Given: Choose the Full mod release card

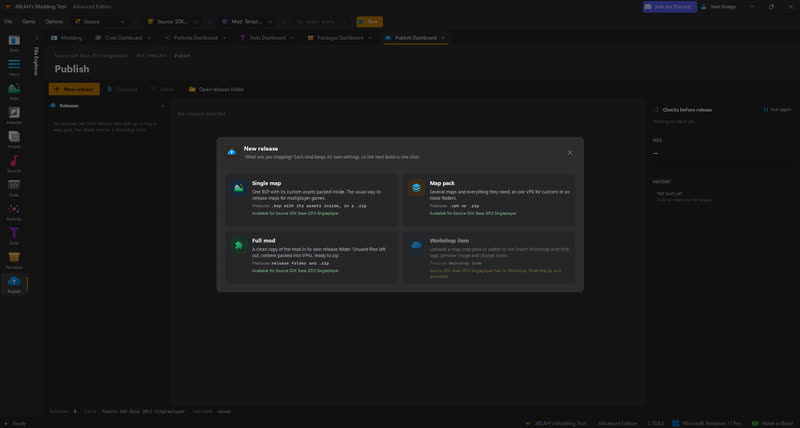Looking at the screenshot, I should coord(312,257).
